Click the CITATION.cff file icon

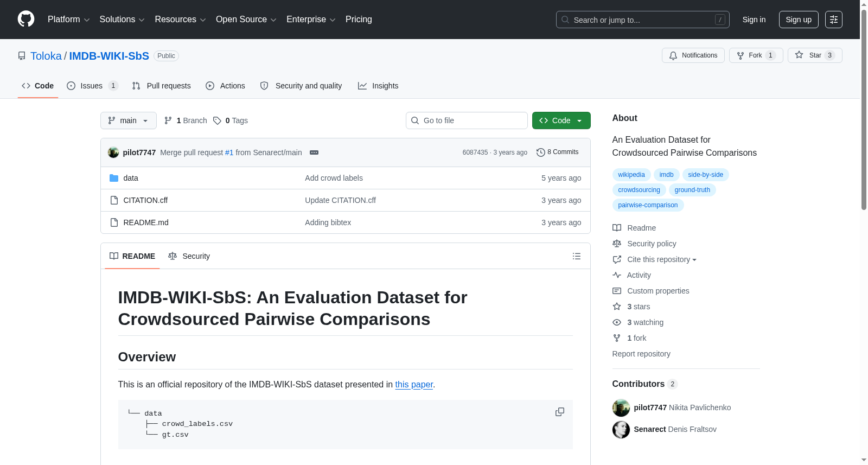pos(114,200)
